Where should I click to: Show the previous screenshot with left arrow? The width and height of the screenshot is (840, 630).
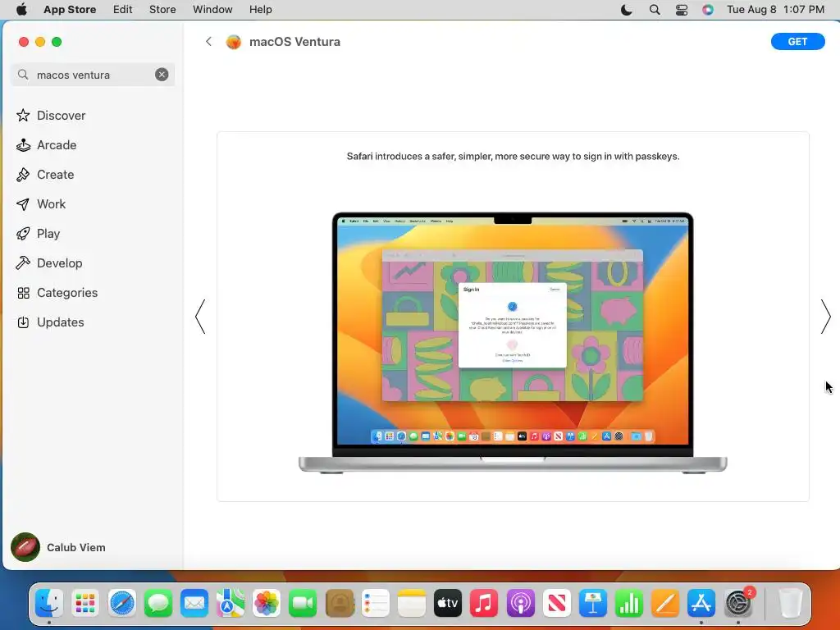[200, 317]
